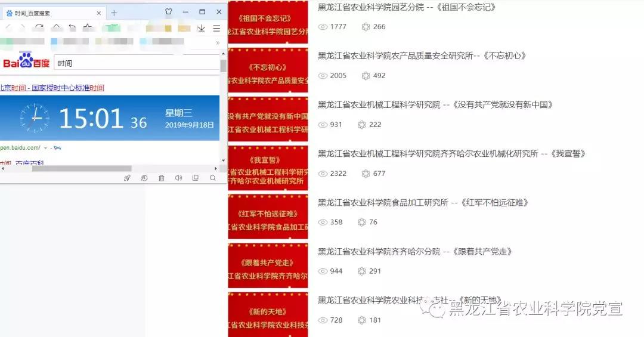Image resolution: width=644 pixels, height=337 pixels.
Task: Mute sound via status bar speaker icon
Action: click(x=178, y=178)
